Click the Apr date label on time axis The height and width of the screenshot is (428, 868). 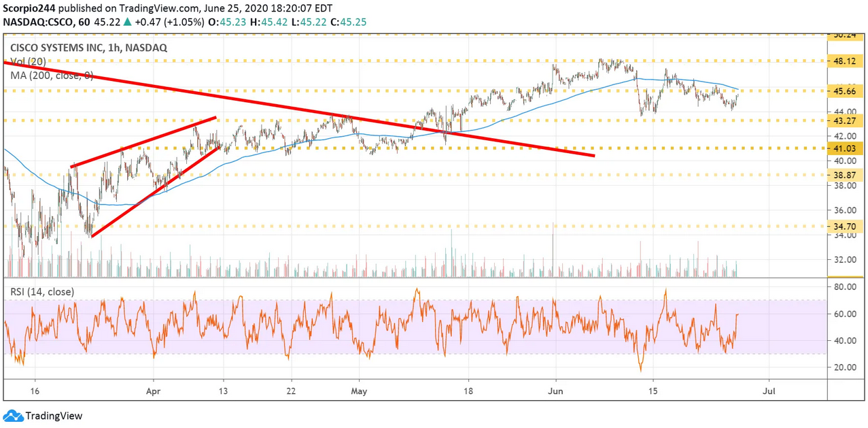tap(153, 392)
